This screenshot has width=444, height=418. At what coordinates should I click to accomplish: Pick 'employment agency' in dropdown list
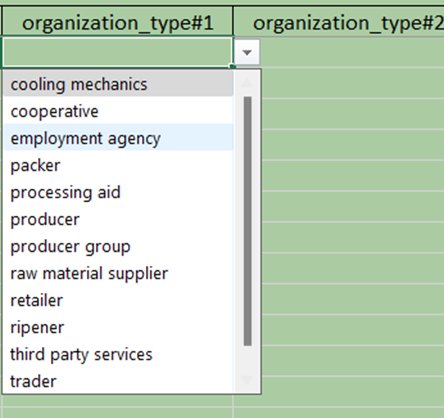point(118,138)
